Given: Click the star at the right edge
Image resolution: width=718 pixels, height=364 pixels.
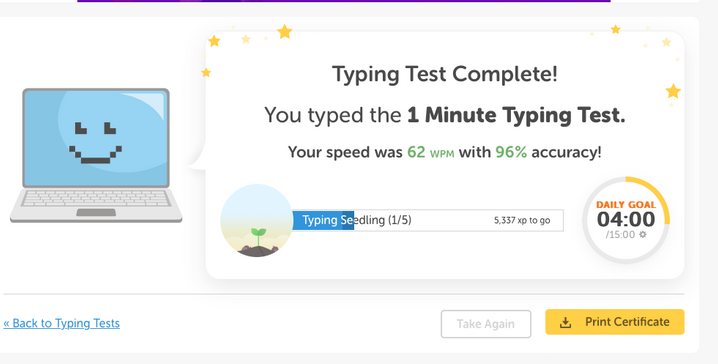Looking at the screenshot, I should (x=673, y=91).
